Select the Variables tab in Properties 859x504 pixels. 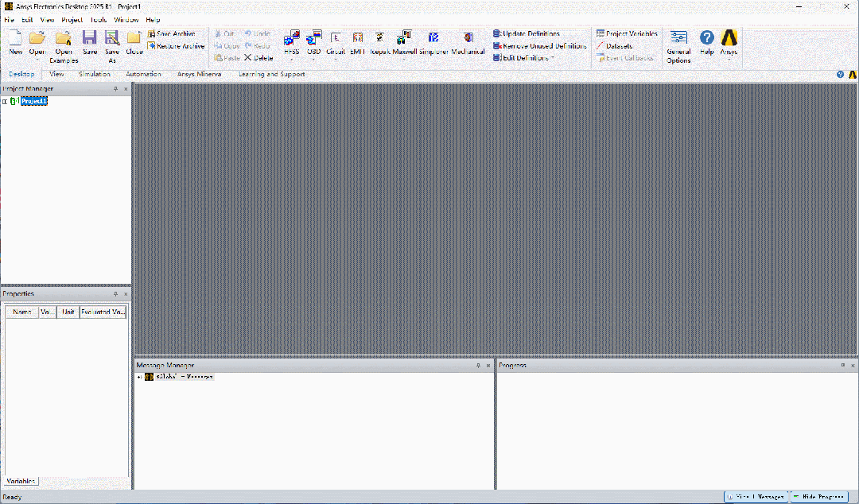(21, 481)
